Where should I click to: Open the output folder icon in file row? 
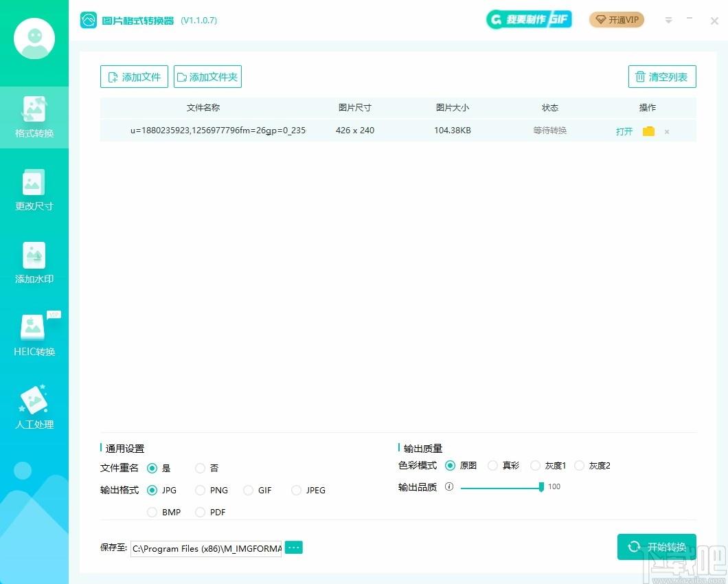pyautogui.click(x=648, y=131)
